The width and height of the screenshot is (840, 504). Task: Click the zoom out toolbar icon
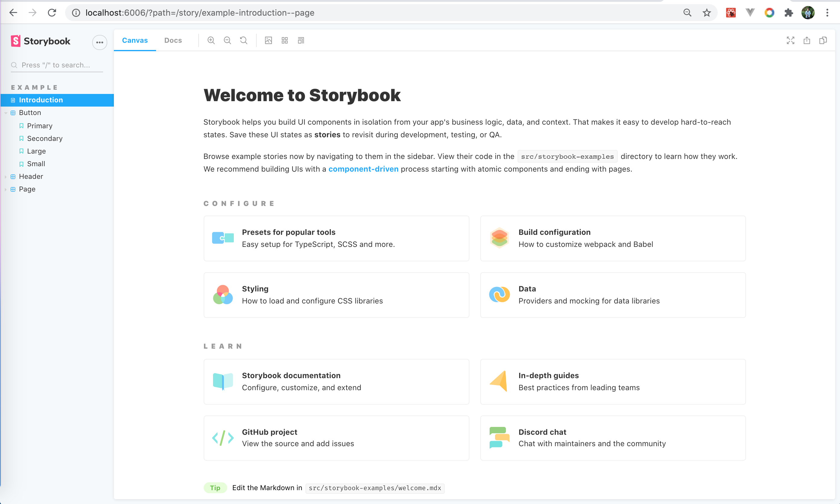227,40
